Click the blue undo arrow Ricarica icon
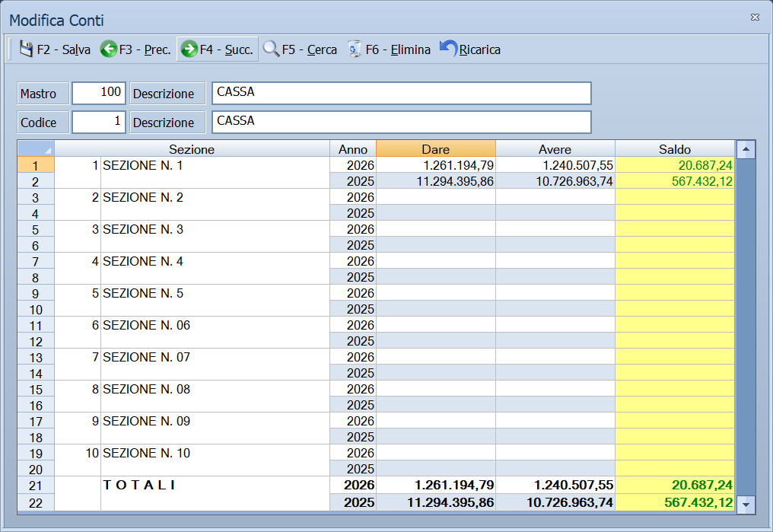This screenshot has width=773, height=532. [x=448, y=48]
